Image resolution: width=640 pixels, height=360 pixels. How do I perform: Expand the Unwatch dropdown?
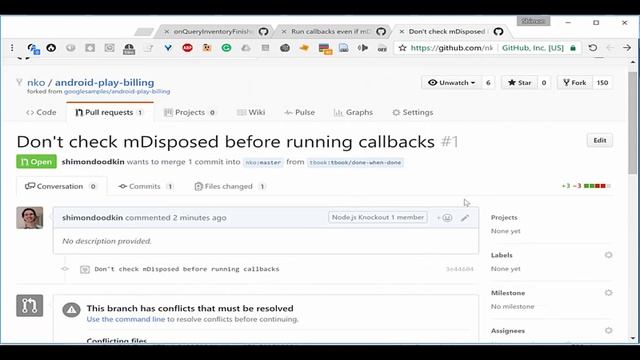point(451,82)
